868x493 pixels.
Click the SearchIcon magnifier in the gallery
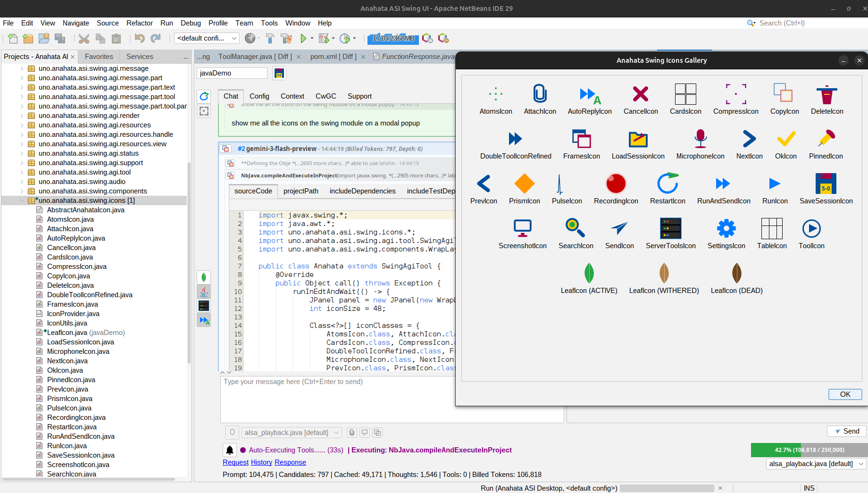click(575, 228)
